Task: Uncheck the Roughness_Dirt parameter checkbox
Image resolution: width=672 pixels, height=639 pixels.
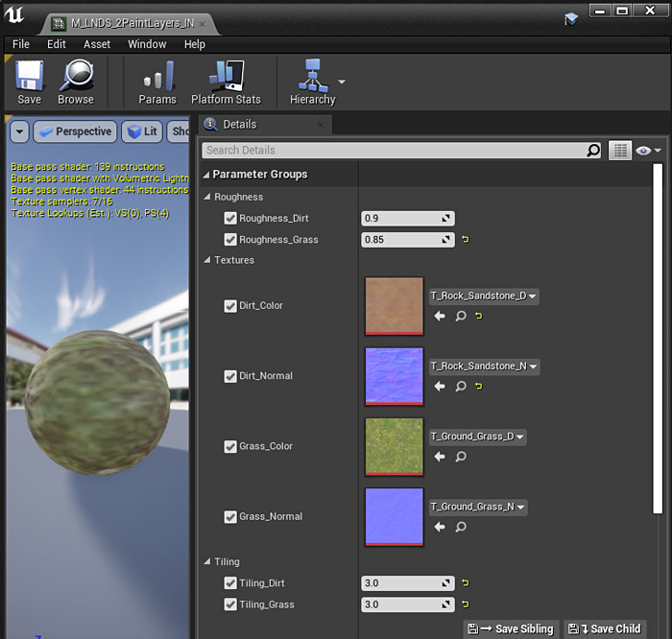Action: (x=230, y=219)
